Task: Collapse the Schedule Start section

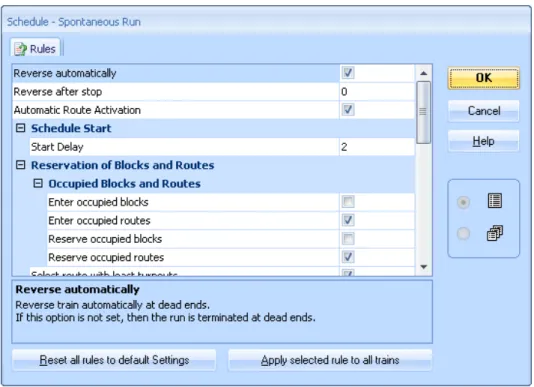Action: pos(21,128)
